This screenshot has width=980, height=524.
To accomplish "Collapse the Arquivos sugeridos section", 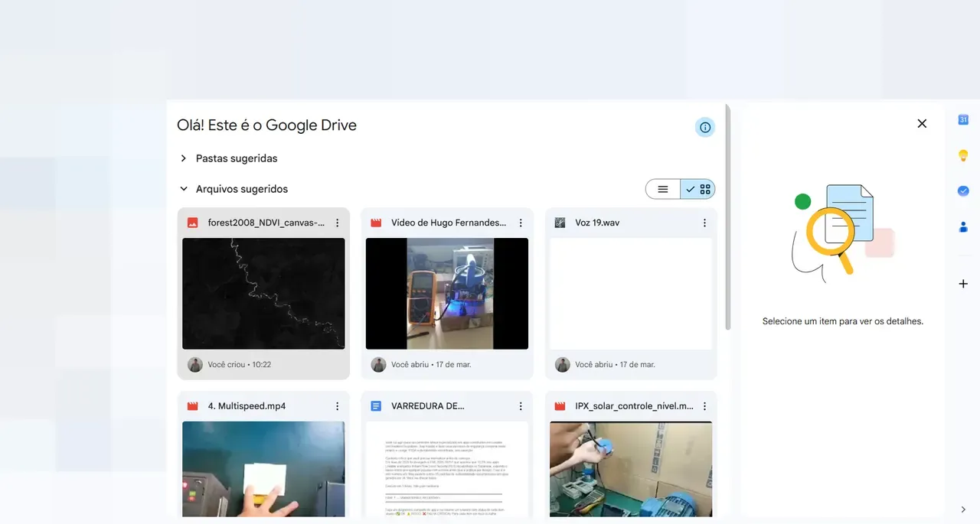I will pos(184,189).
